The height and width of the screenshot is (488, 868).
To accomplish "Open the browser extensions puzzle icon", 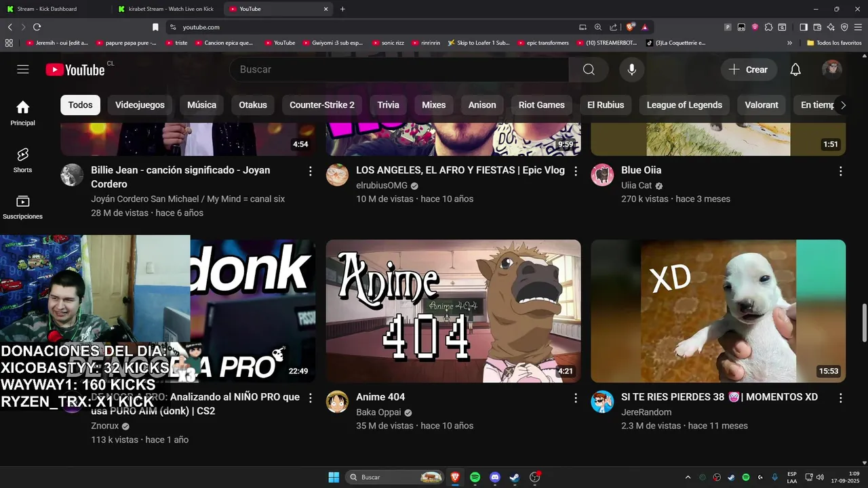I will (x=768, y=27).
